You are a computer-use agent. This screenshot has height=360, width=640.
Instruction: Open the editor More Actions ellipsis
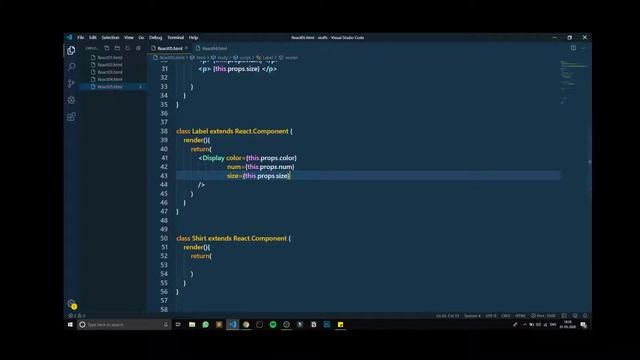[584, 48]
